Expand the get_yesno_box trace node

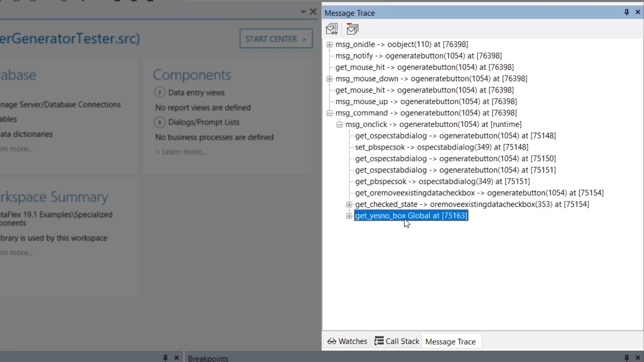tap(349, 216)
